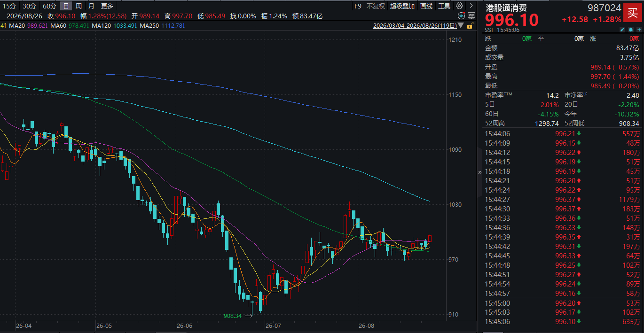Click the F9 button
The height and width of the screenshot is (333, 644).
coord(358,6)
